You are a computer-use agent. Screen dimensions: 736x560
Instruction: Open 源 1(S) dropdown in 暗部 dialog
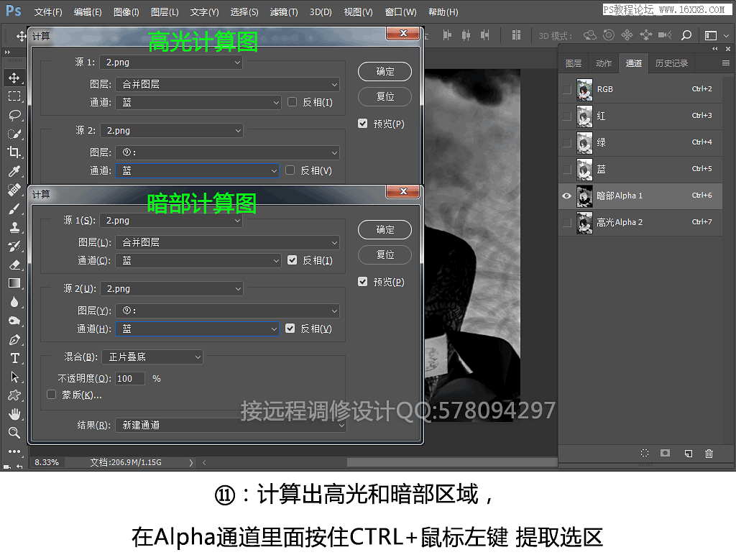[171, 221]
